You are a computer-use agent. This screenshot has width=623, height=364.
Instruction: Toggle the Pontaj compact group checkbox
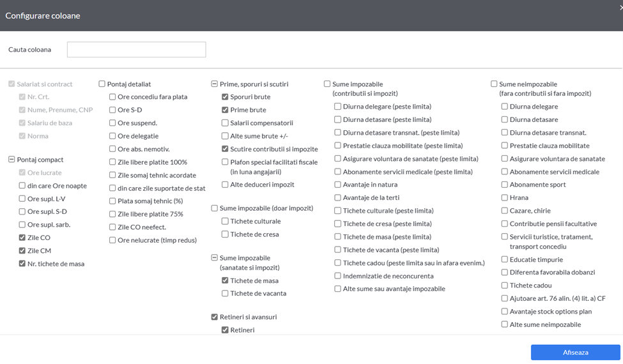(x=12, y=160)
